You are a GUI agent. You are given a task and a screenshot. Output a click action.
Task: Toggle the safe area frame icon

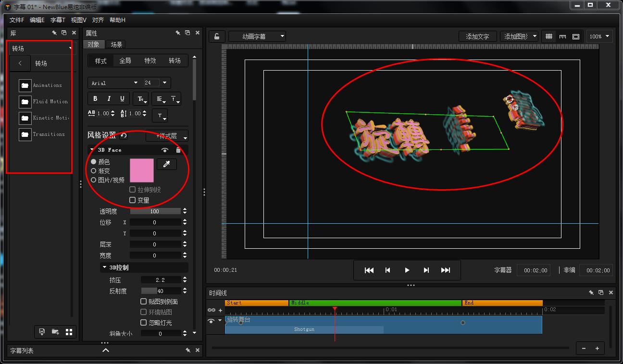point(576,36)
